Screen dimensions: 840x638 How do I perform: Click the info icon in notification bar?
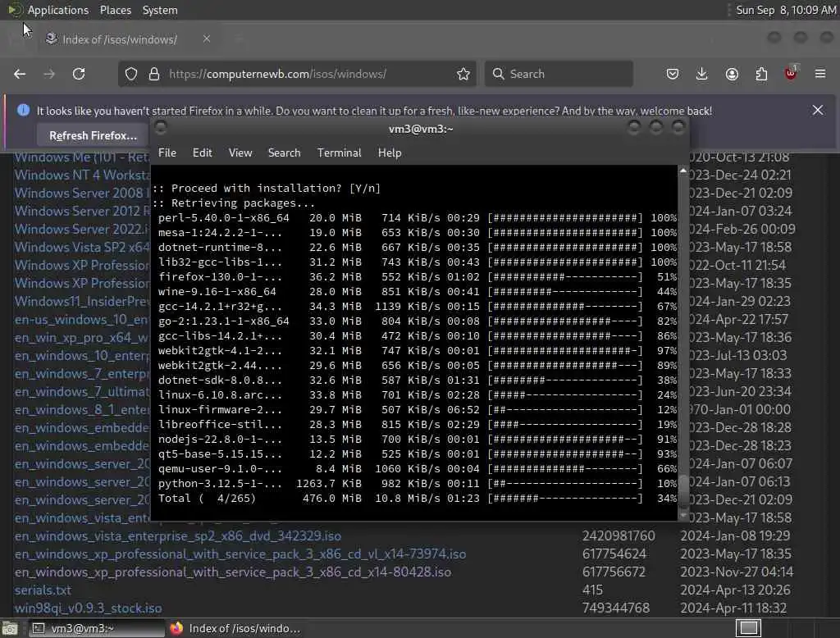click(23, 111)
